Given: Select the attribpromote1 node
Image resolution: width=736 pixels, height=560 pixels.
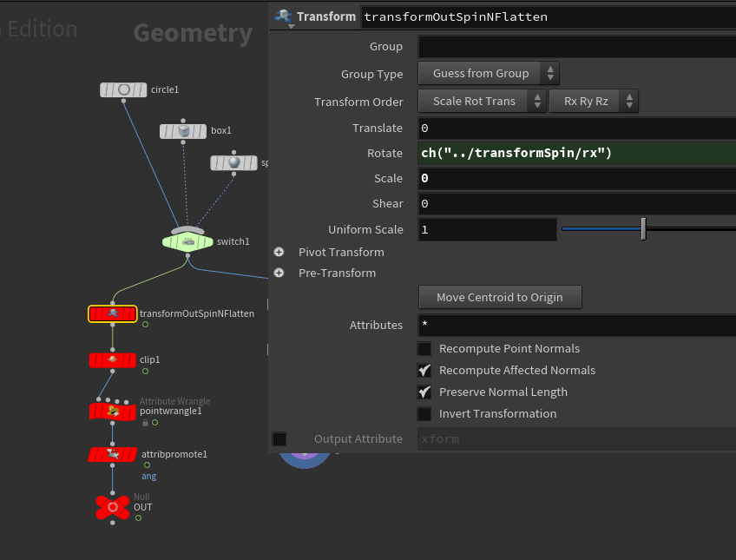Looking at the screenshot, I should [112, 454].
